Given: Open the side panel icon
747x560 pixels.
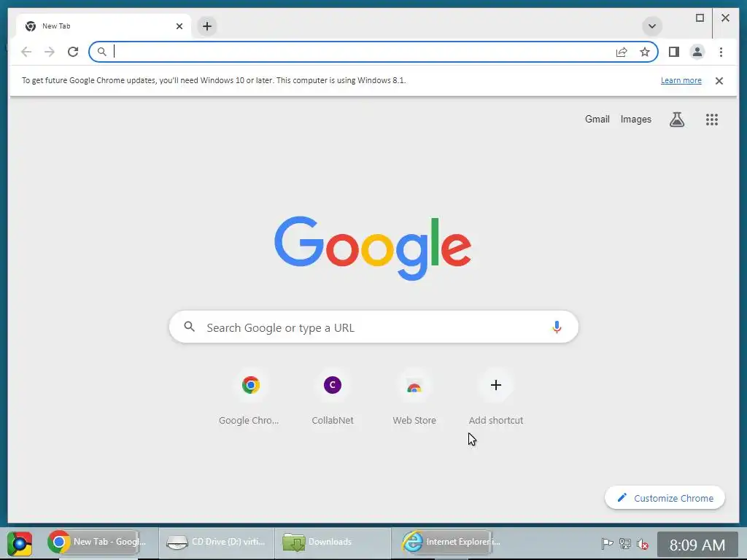Looking at the screenshot, I should pyautogui.click(x=673, y=52).
